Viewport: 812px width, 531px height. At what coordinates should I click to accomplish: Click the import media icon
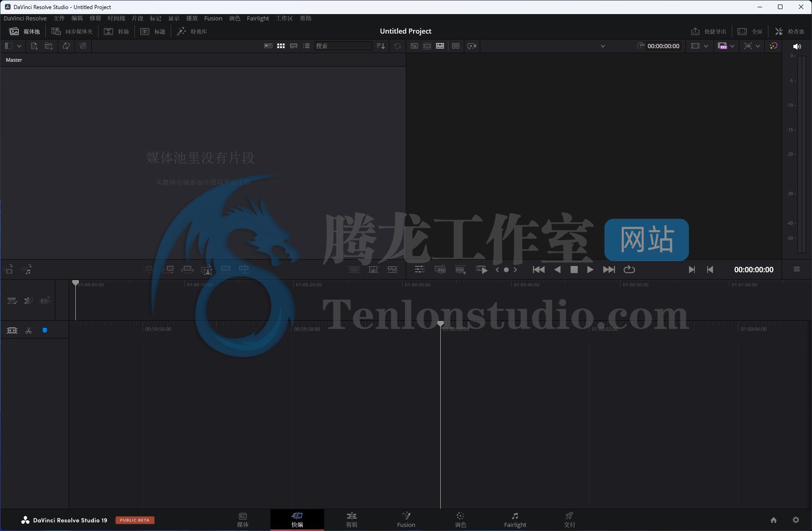tap(34, 46)
